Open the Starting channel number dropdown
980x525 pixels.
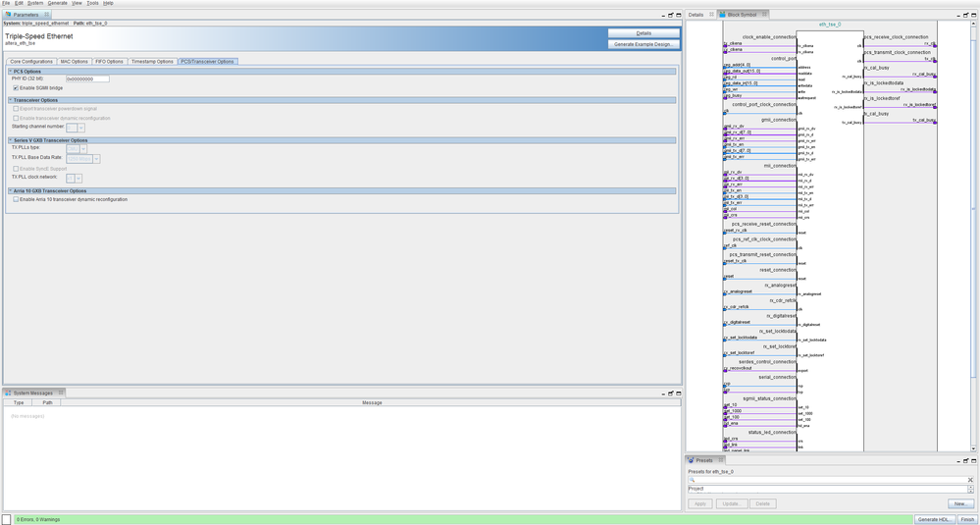pyautogui.click(x=81, y=128)
